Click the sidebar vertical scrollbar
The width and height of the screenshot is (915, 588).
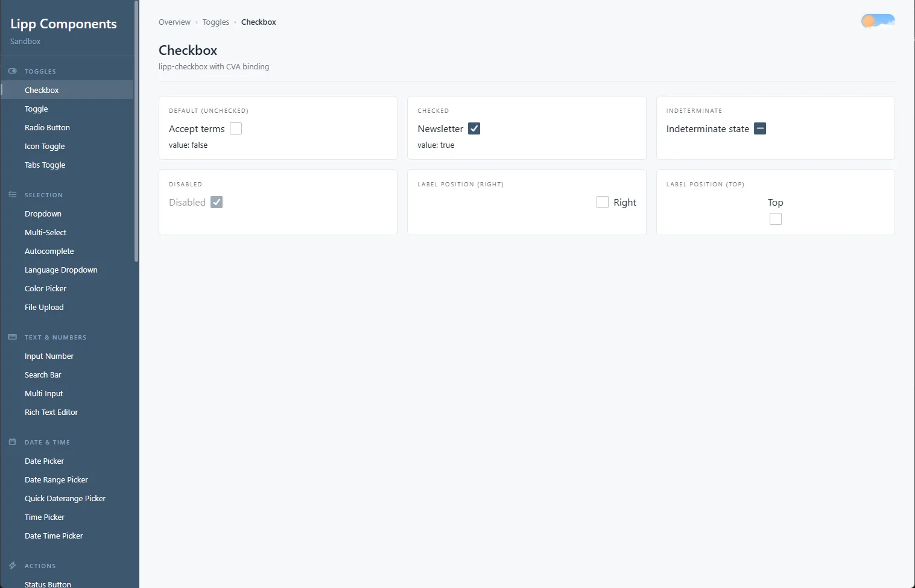136,131
